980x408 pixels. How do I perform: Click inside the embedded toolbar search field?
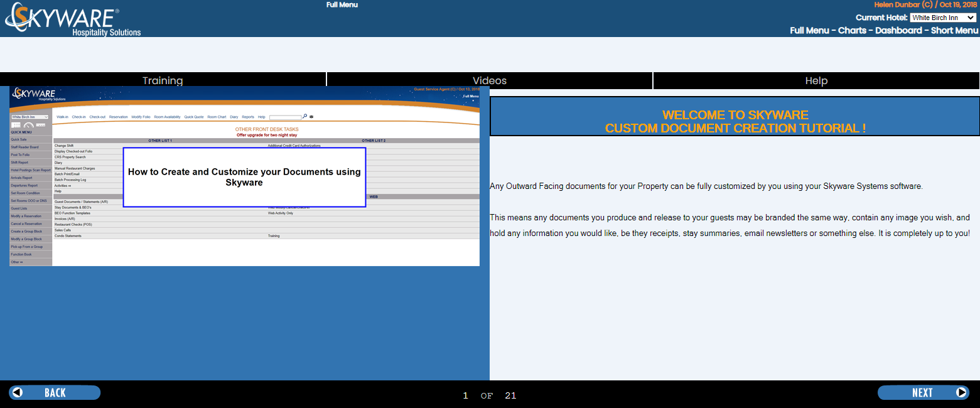pos(286,116)
